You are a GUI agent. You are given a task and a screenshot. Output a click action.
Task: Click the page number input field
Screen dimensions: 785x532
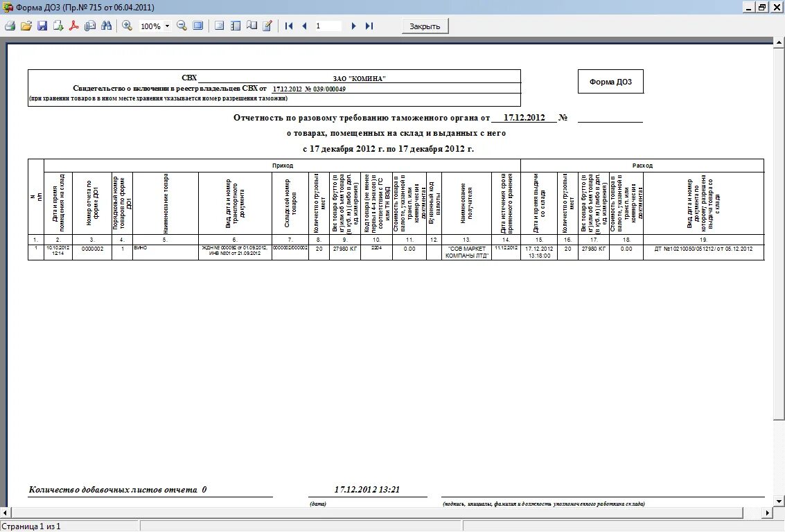328,26
